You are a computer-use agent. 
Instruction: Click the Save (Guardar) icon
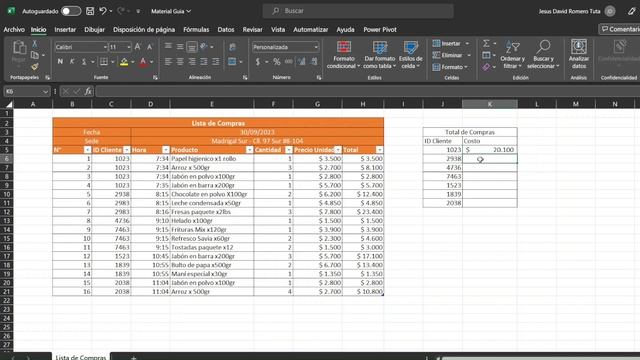pos(90,11)
